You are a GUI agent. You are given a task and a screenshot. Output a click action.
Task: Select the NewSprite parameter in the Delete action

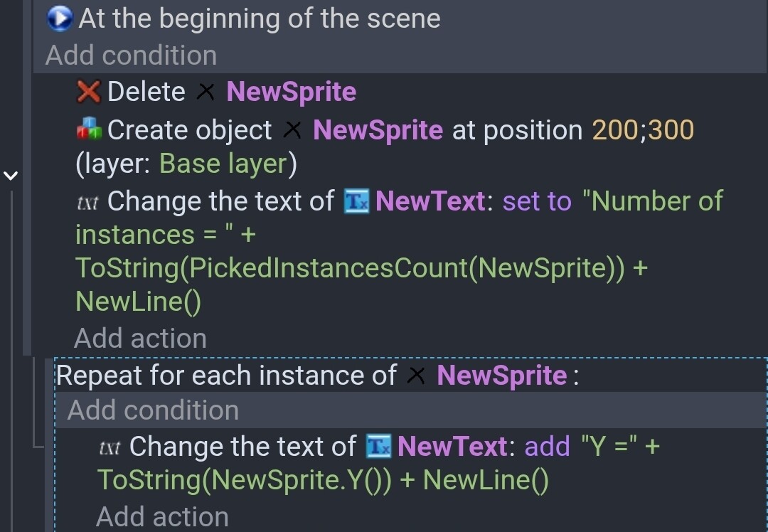[291, 92]
